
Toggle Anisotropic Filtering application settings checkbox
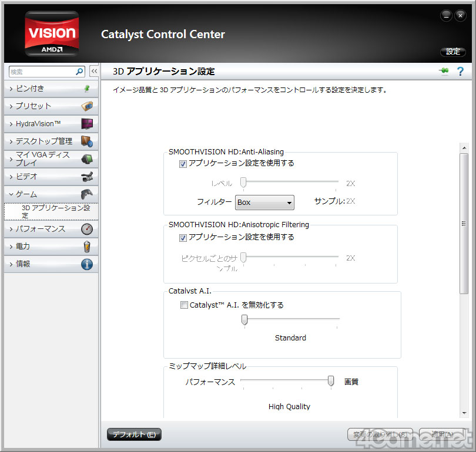pyautogui.click(x=183, y=238)
